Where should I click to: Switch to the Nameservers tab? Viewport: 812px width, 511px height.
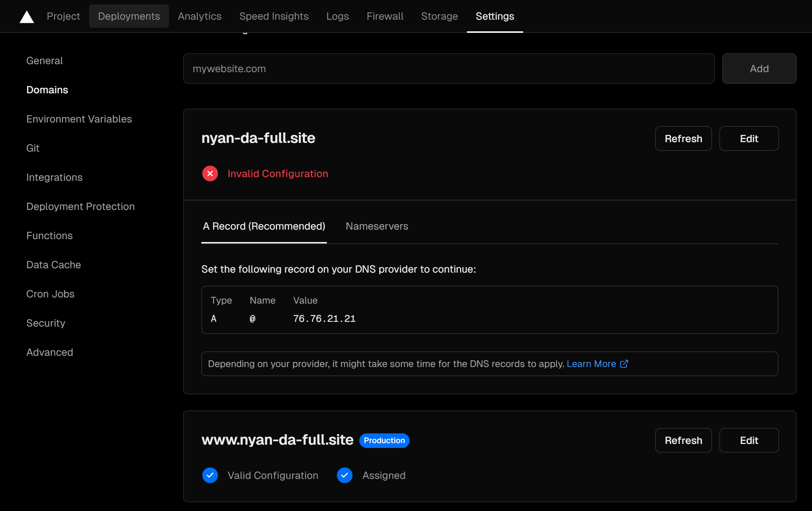pos(377,226)
